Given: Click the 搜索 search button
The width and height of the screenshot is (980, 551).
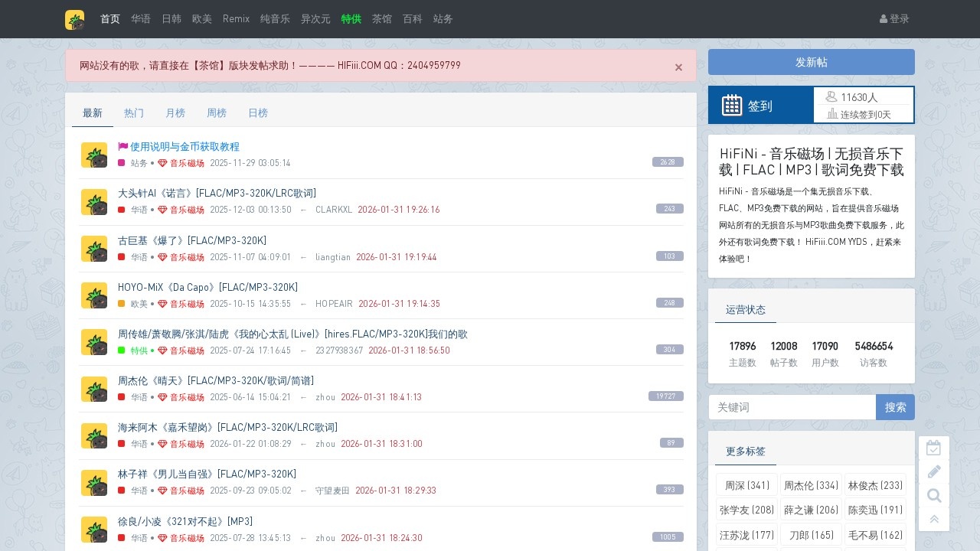Looking at the screenshot, I should (x=895, y=407).
